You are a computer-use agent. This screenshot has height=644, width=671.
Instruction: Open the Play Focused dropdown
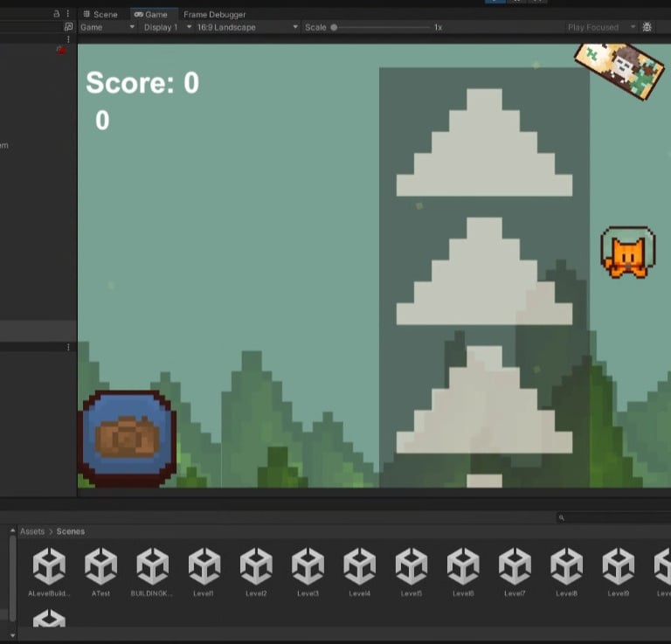click(x=601, y=27)
